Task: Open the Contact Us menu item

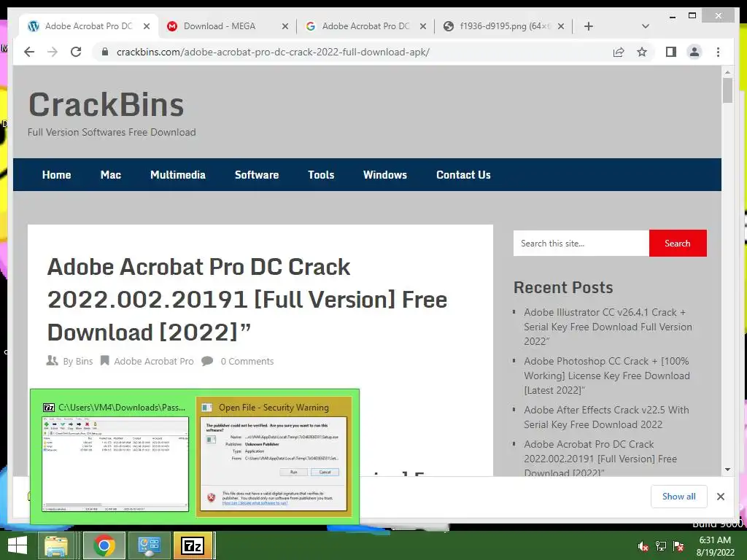Action: pos(463,175)
